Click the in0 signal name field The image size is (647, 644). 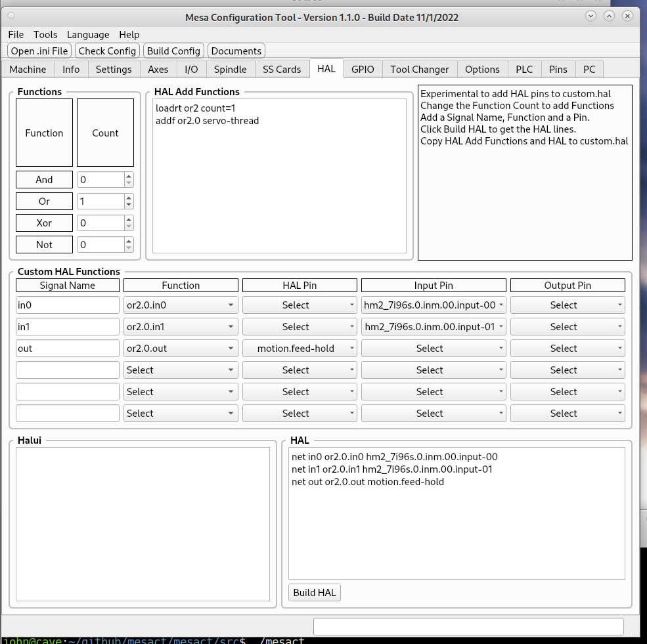click(x=68, y=305)
